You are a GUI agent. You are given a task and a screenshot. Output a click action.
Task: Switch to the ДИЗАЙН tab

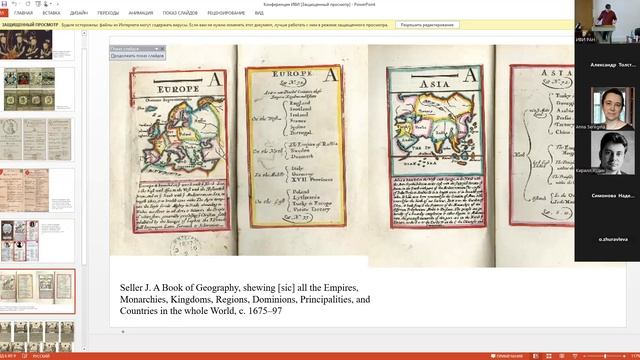79,13
